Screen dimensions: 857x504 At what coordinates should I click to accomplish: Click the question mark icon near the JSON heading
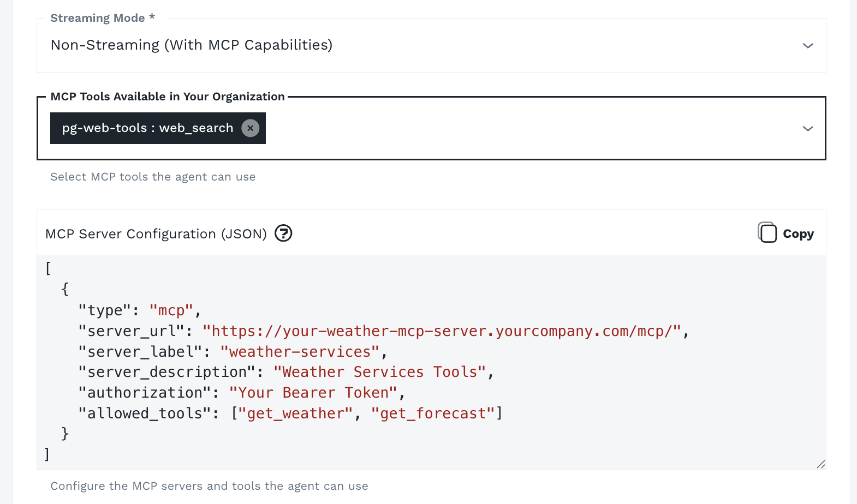283,233
